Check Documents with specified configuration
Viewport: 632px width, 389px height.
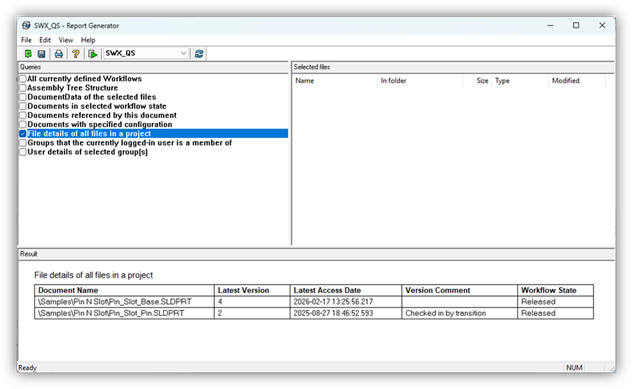click(x=23, y=125)
